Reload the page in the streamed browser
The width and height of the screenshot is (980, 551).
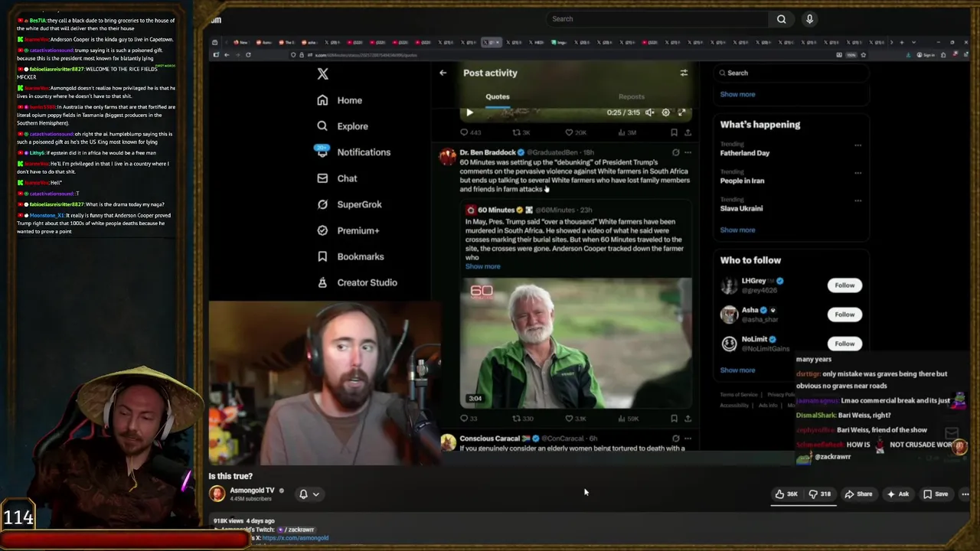(248, 55)
